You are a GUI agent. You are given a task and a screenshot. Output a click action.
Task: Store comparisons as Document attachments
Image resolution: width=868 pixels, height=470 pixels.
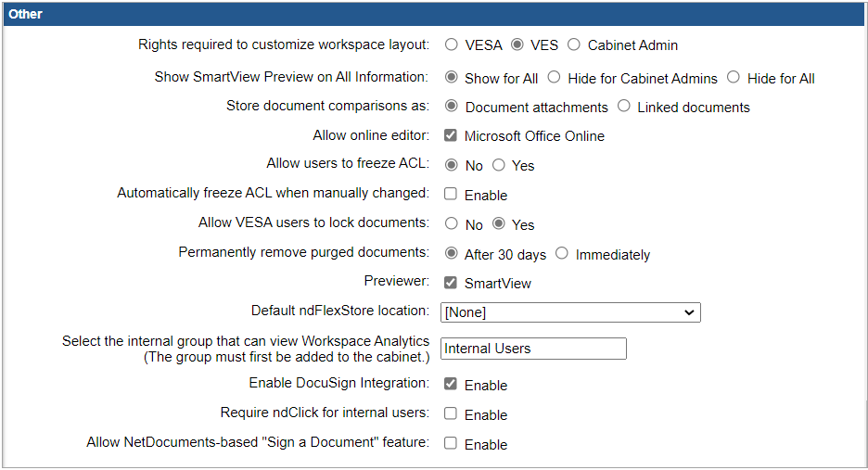pos(452,107)
